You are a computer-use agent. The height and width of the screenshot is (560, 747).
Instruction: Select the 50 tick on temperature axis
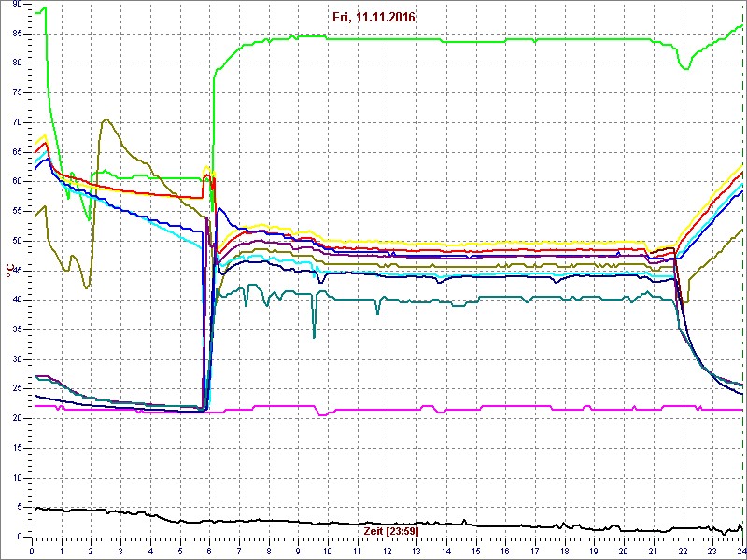pyautogui.click(x=17, y=241)
